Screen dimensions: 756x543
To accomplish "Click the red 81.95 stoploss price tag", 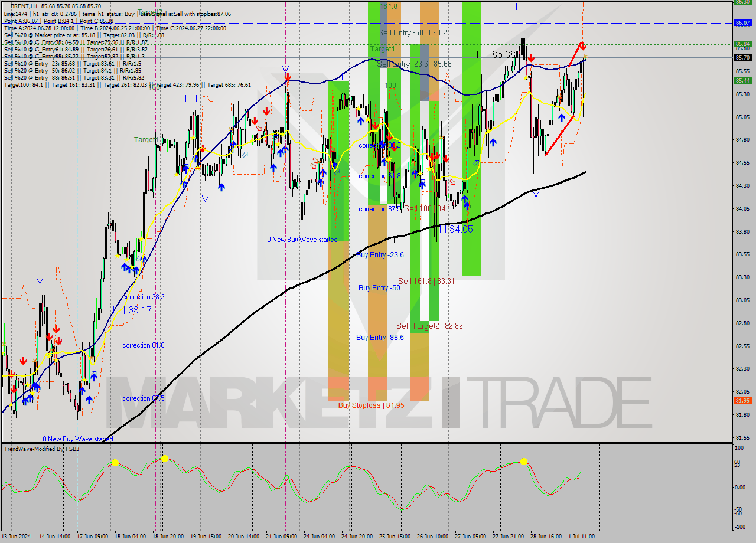I will click(742, 400).
